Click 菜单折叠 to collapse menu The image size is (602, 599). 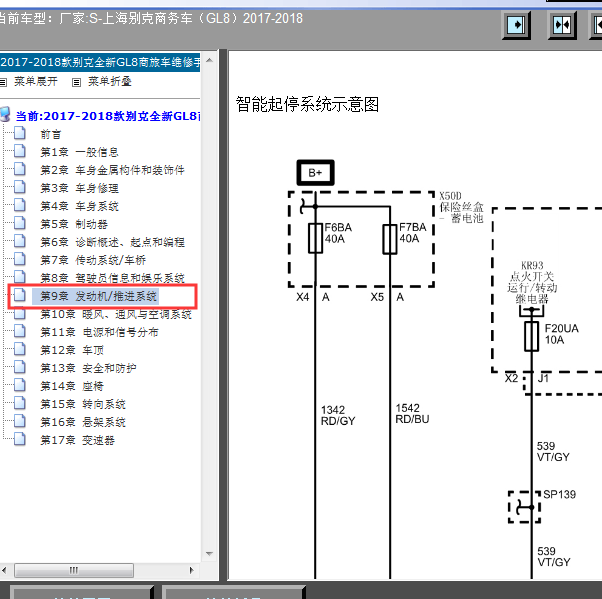tap(110, 81)
